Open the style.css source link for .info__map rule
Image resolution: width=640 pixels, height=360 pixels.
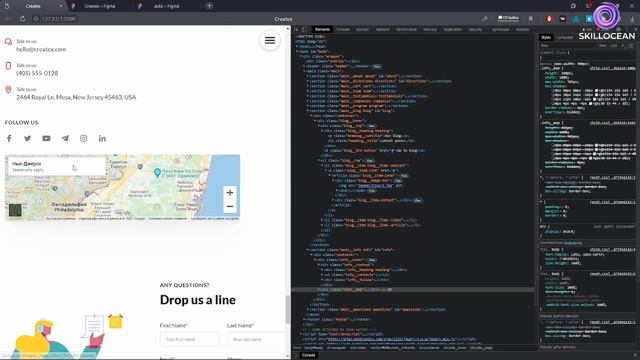[x=612, y=68]
